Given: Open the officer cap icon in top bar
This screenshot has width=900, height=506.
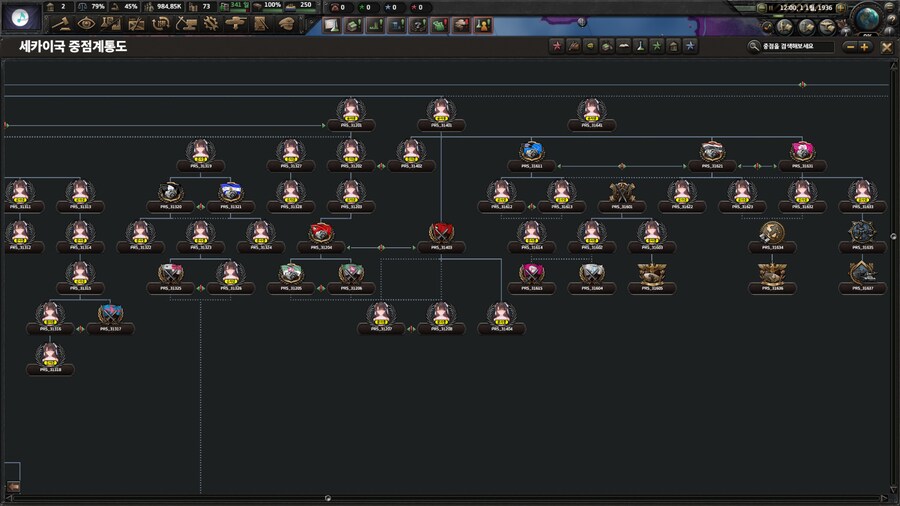Looking at the screenshot, I should coord(286,23).
